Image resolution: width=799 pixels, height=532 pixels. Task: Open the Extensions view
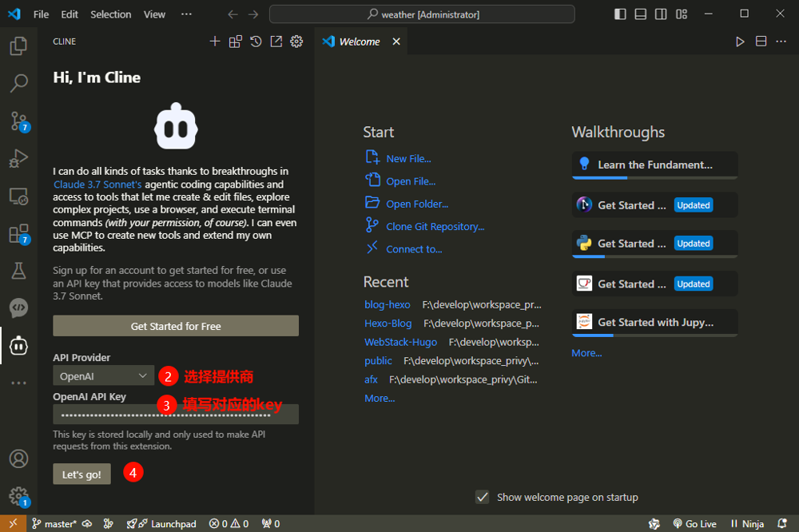point(18,233)
